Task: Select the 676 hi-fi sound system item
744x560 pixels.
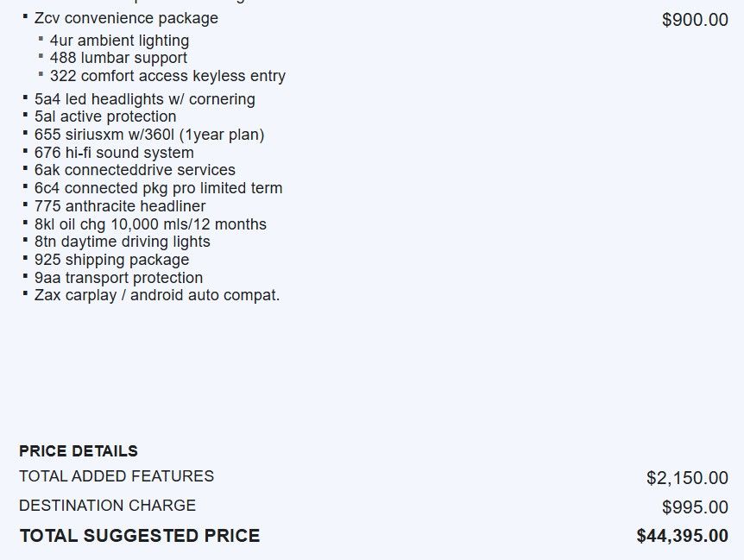Action: tap(114, 153)
